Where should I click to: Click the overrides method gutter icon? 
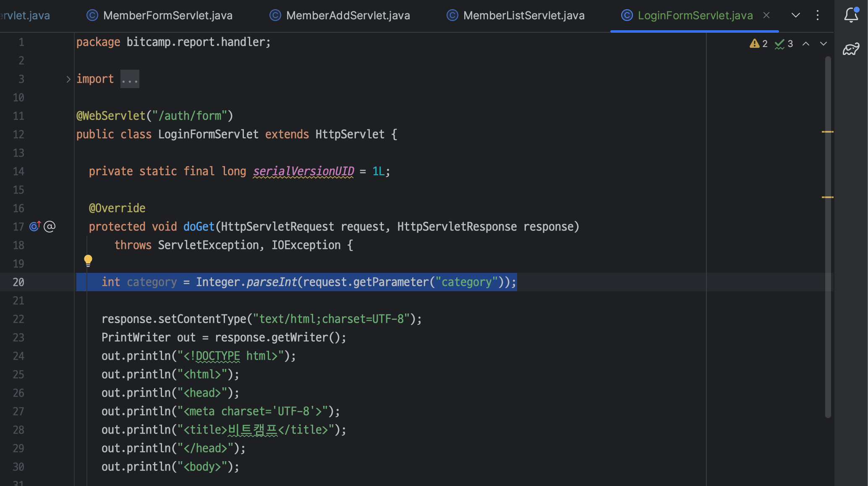[35, 227]
